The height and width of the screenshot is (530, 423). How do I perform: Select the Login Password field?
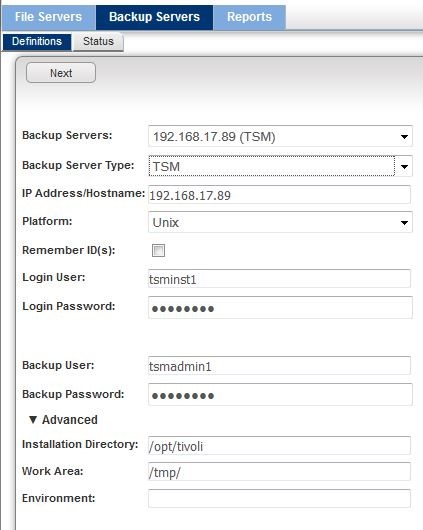point(280,307)
